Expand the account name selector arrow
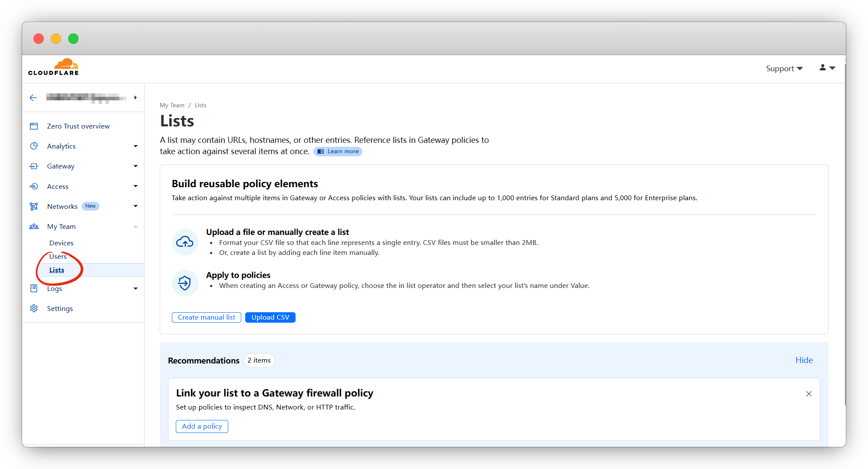Screen dimensions: 868x469 click(x=135, y=98)
